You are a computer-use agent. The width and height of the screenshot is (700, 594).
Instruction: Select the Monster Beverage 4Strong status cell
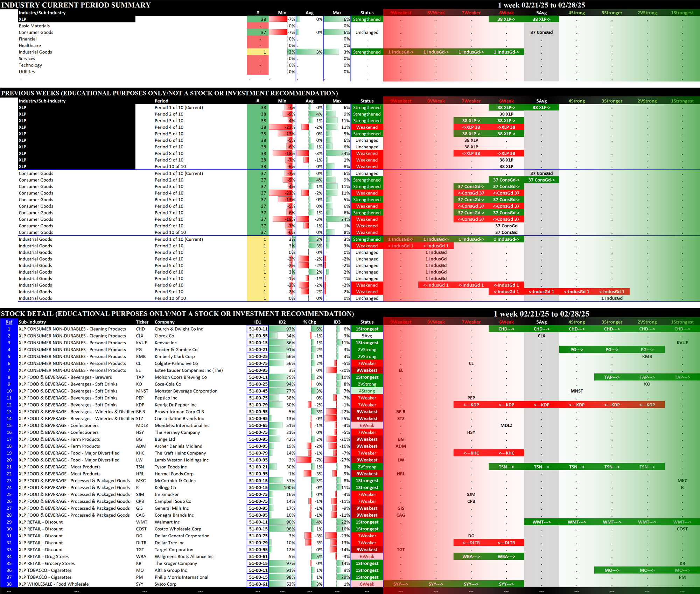point(366,391)
